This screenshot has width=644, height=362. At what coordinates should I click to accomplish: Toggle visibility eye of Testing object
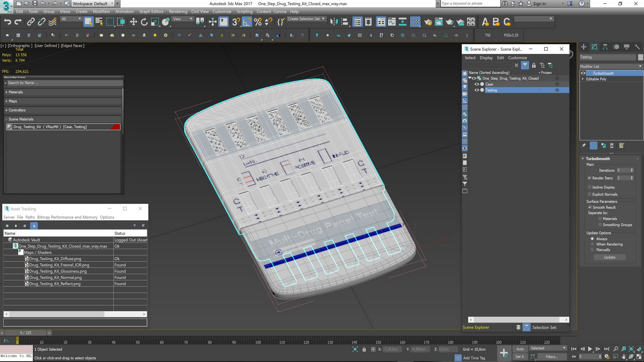[x=477, y=90]
